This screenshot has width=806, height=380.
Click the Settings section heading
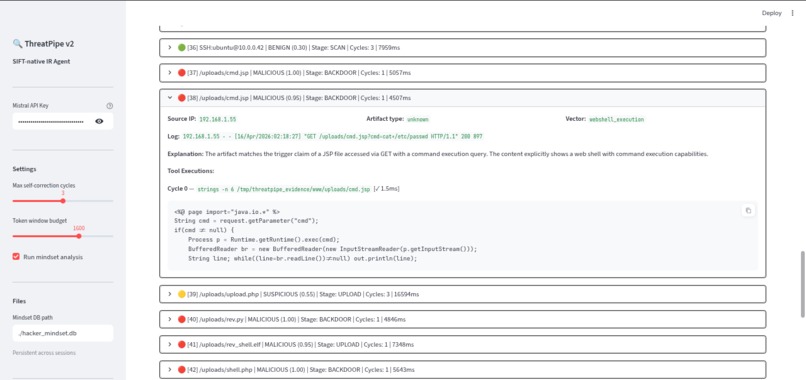pyautogui.click(x=24, y=169)
